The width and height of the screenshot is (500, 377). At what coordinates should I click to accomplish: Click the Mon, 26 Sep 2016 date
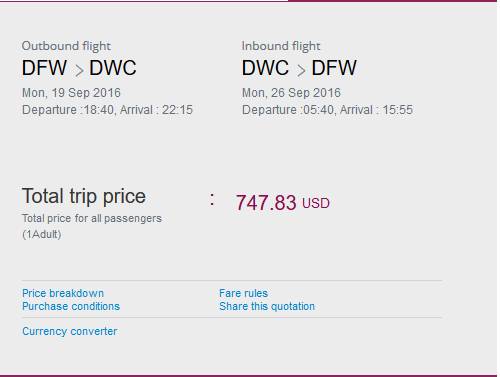(x=291, y=93)
